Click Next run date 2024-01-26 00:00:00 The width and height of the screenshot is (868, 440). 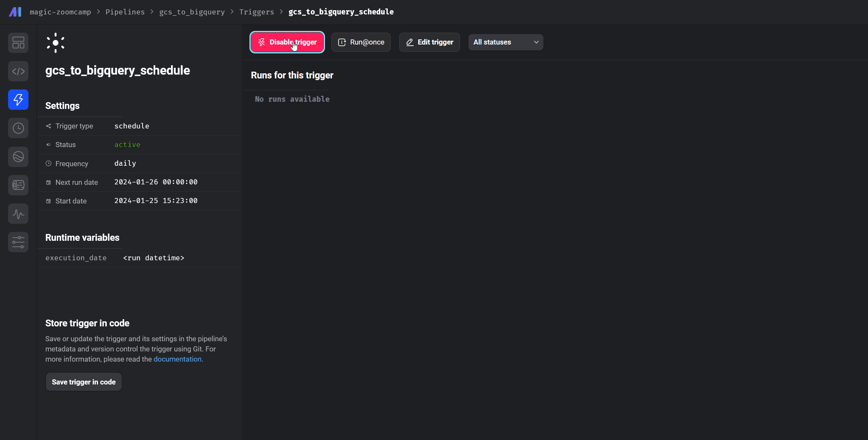click(156, 182)
